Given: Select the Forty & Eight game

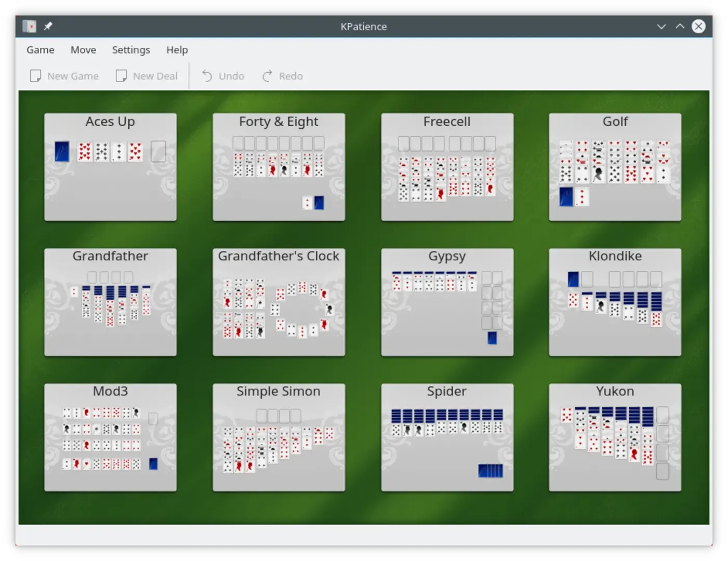Looking at the screenshot, I should pos(279,167).
